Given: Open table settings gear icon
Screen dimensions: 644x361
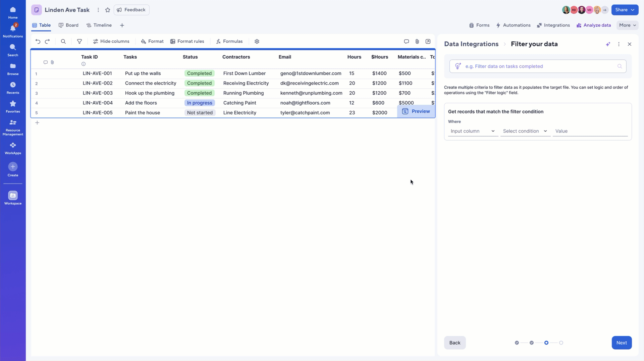Looking at the screenshot, I should point(257,42).
